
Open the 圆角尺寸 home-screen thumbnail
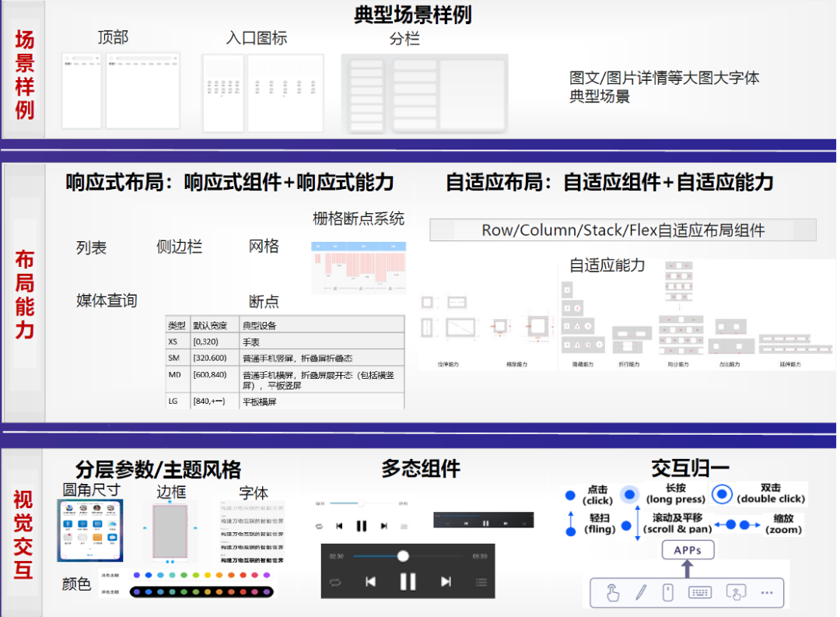pos(90,530)
